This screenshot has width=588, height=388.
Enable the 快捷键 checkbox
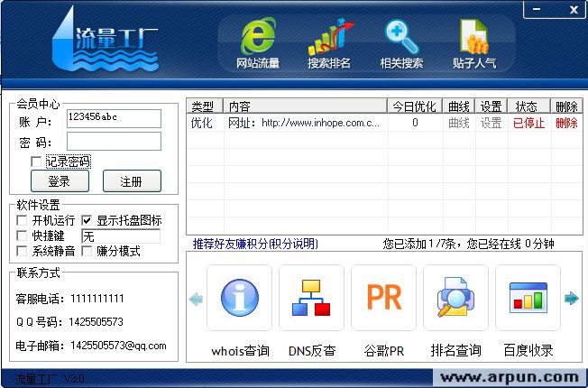[x=22, y=236]
